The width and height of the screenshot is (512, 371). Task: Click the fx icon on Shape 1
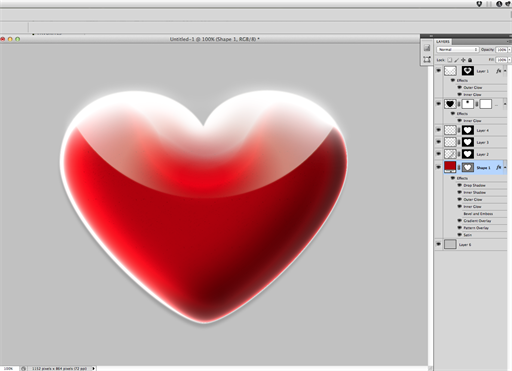point(499,167)
